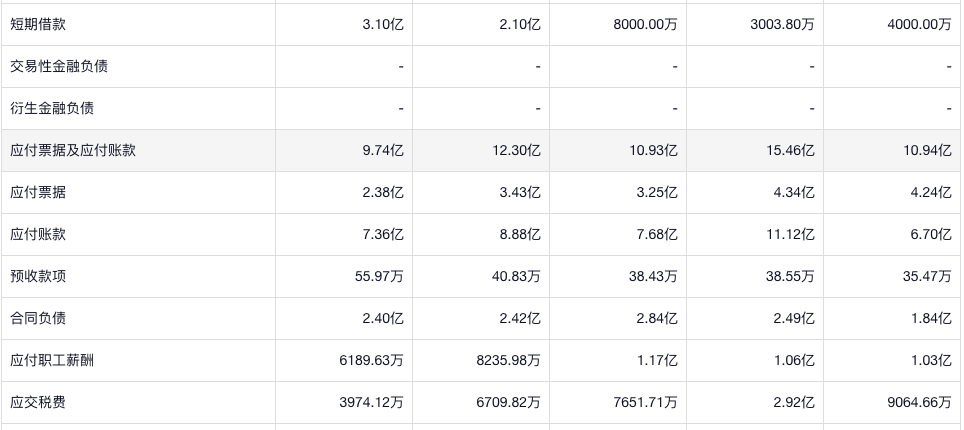The image size is (964, 430).
Task: Select the 应付票据及应付账款 row header
Action: pos(73,150)
